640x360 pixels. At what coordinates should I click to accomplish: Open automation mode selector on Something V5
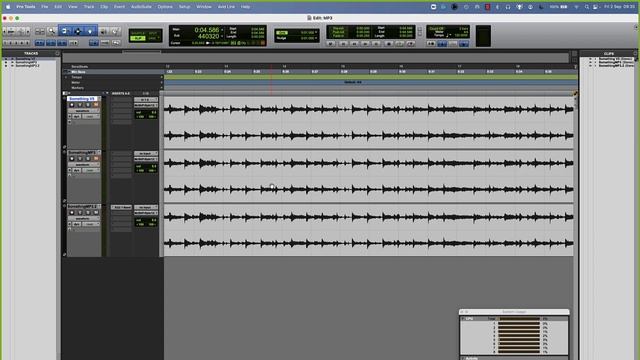pos(91,116)
